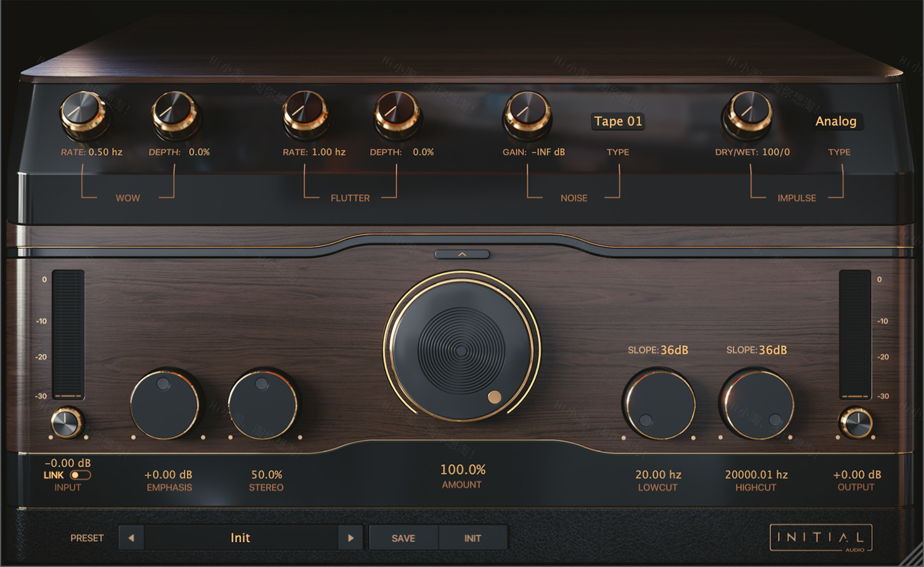Click the INITIAL AUDIO logo
Viewport: 924px width, 567px height.
tap(821, 537)
